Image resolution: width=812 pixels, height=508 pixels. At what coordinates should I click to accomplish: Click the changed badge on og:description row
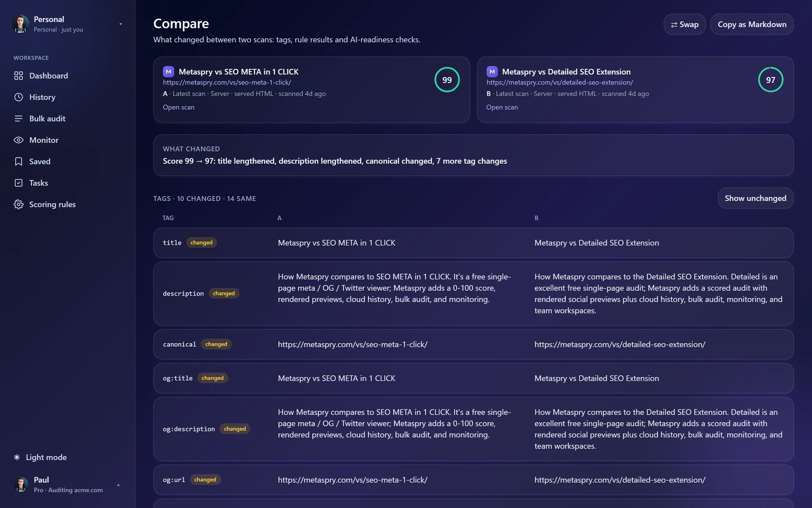(235, 429)
